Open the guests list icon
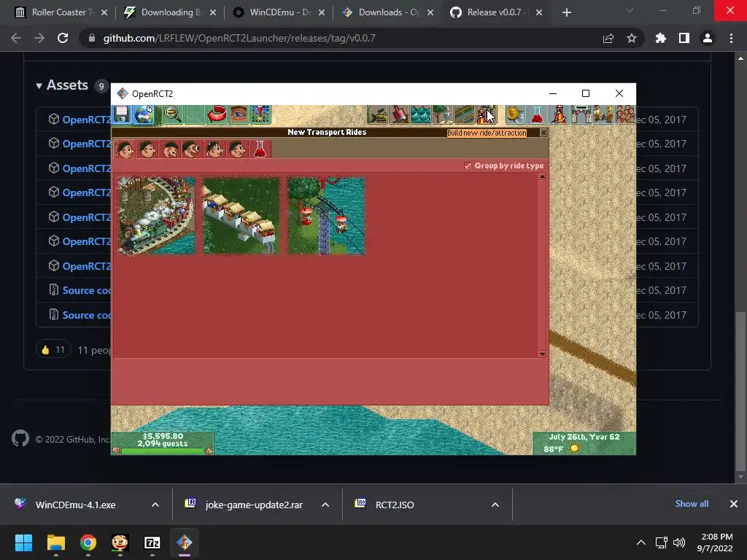Screen dimensions: 747x560 pos(625,114)
